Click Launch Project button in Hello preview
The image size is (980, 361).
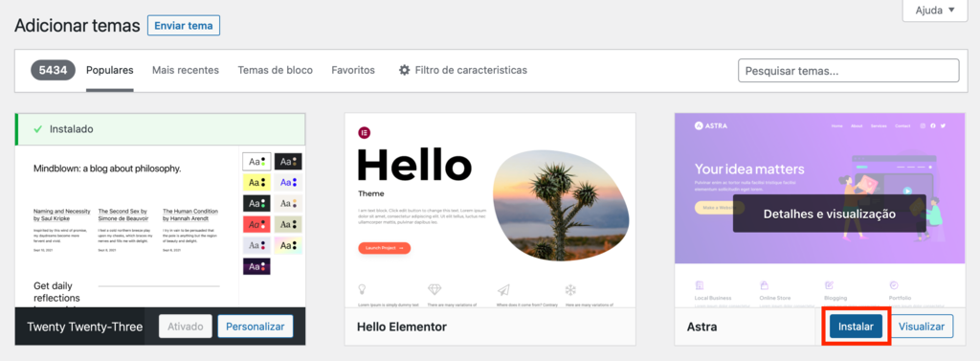tap(385, 248)
